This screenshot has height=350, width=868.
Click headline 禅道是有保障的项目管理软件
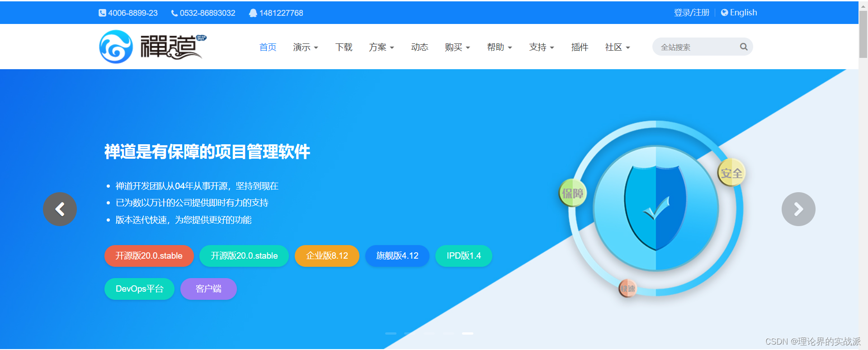[x=207, y=151]
